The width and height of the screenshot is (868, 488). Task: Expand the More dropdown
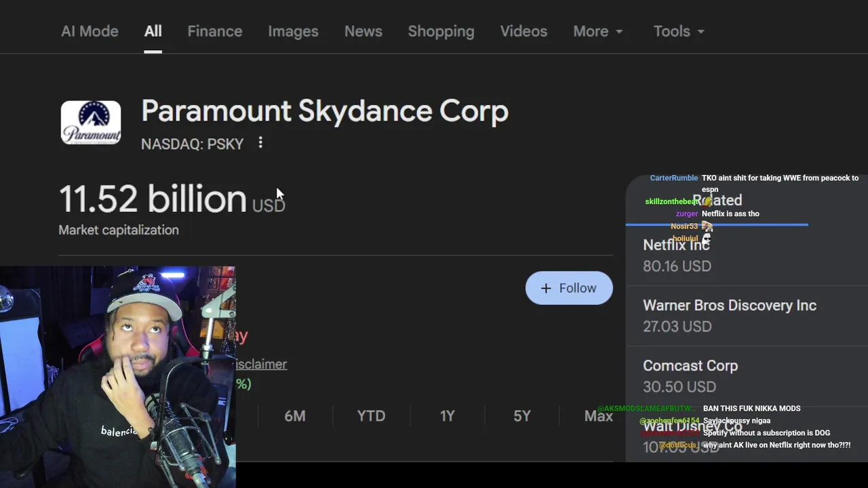point(598,31)
